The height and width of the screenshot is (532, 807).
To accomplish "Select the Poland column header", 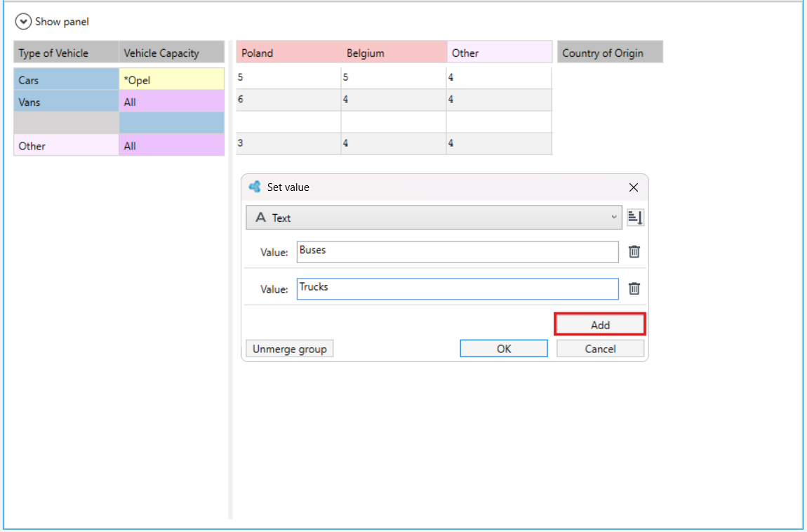I will [288, 52].
